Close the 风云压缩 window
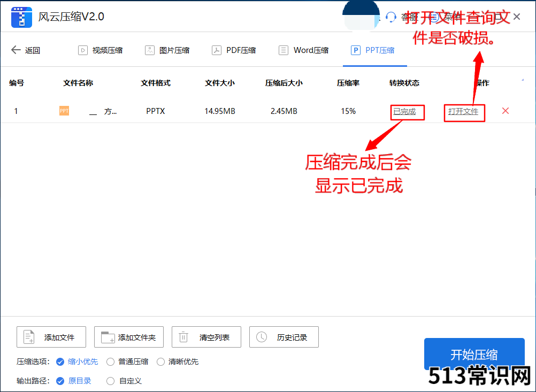 pos(517,17)
